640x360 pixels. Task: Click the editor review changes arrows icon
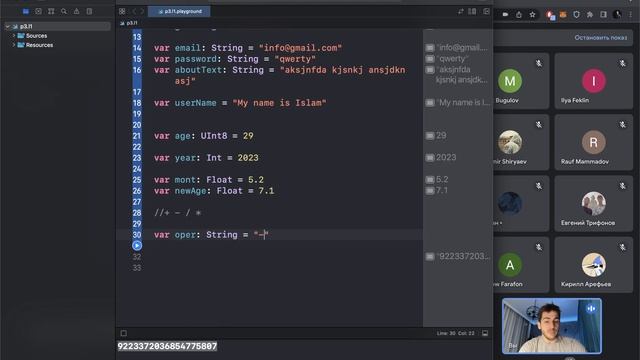click(460, 11)
